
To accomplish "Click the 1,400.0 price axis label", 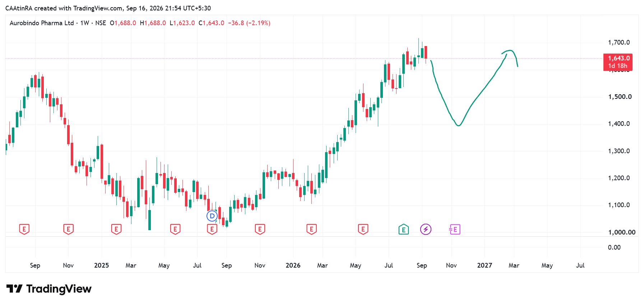I will point(619,124).
